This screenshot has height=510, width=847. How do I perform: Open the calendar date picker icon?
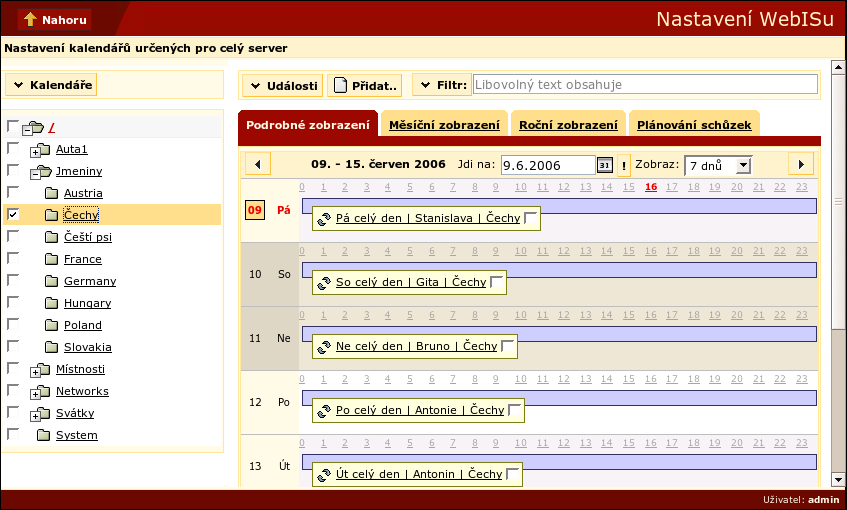click(604, 165)
